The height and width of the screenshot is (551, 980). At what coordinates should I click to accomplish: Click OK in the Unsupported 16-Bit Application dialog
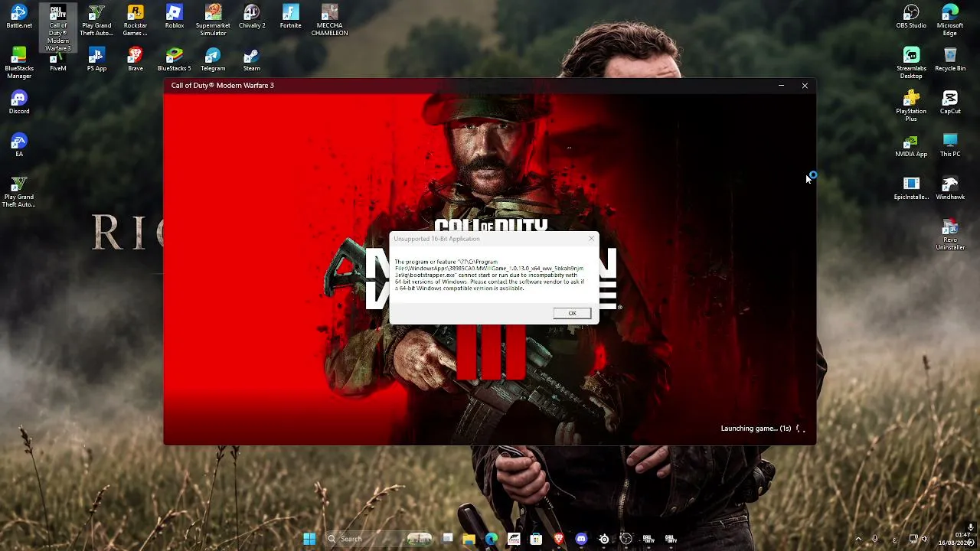click(x=572, y=313)
